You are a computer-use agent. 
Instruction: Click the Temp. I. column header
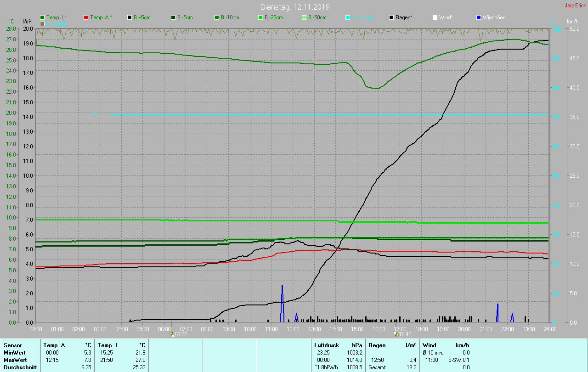(108, 345)
